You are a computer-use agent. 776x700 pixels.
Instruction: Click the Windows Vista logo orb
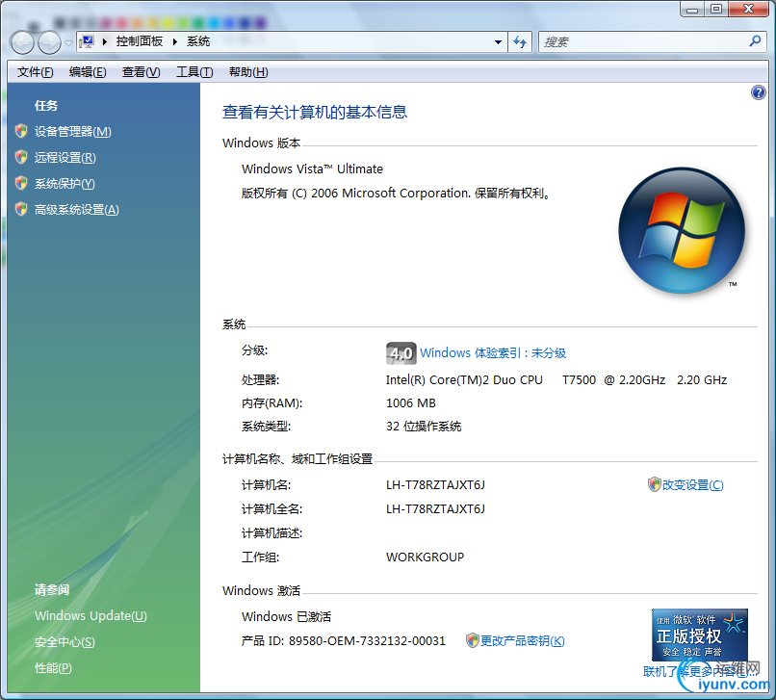[x=682, y=230]
